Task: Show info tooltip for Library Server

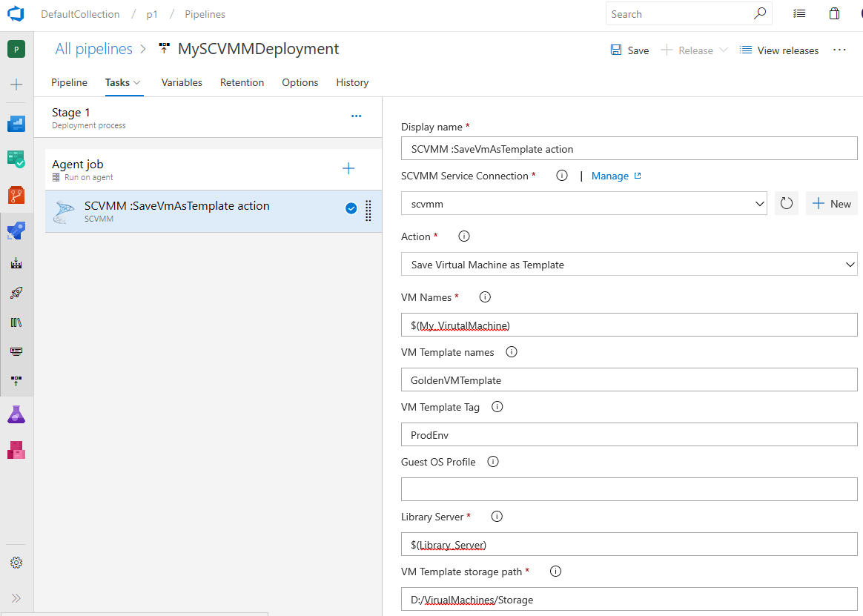Action: click(497, 517)
